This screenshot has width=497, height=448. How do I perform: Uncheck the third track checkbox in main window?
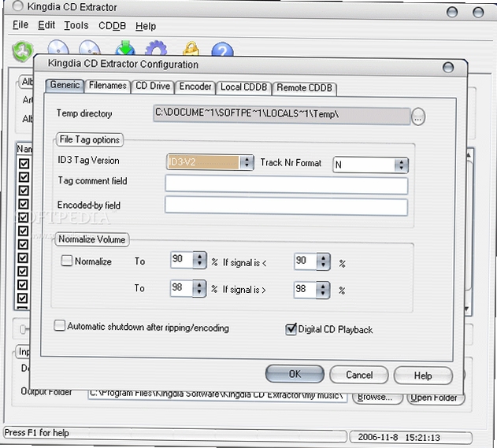tap(24, 191)
